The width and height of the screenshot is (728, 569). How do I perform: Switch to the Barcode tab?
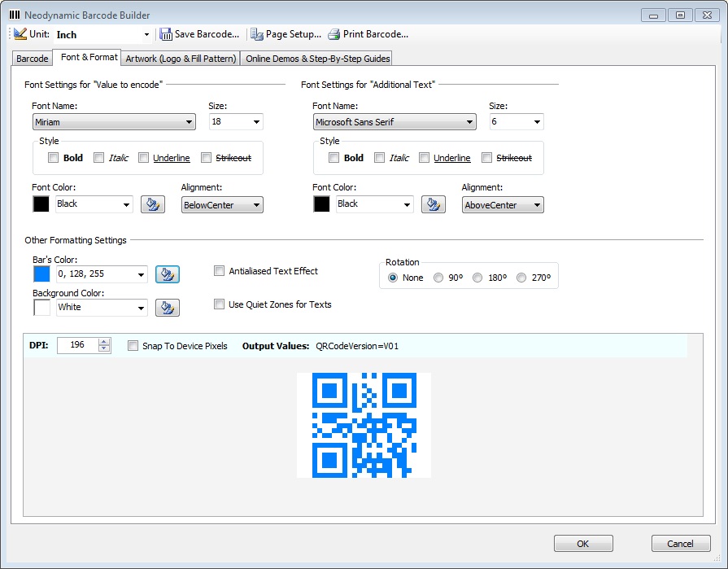click(32, 59)
